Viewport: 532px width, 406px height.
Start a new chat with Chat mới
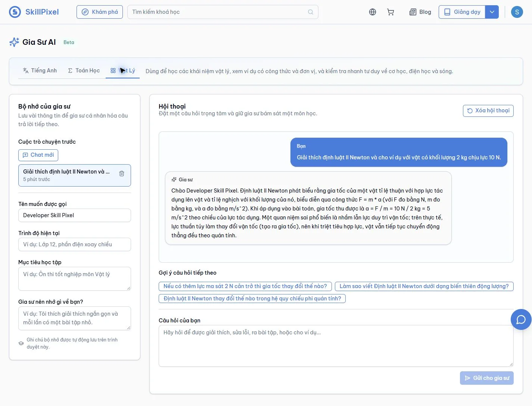pyautogui.click(x=38, y=155)
